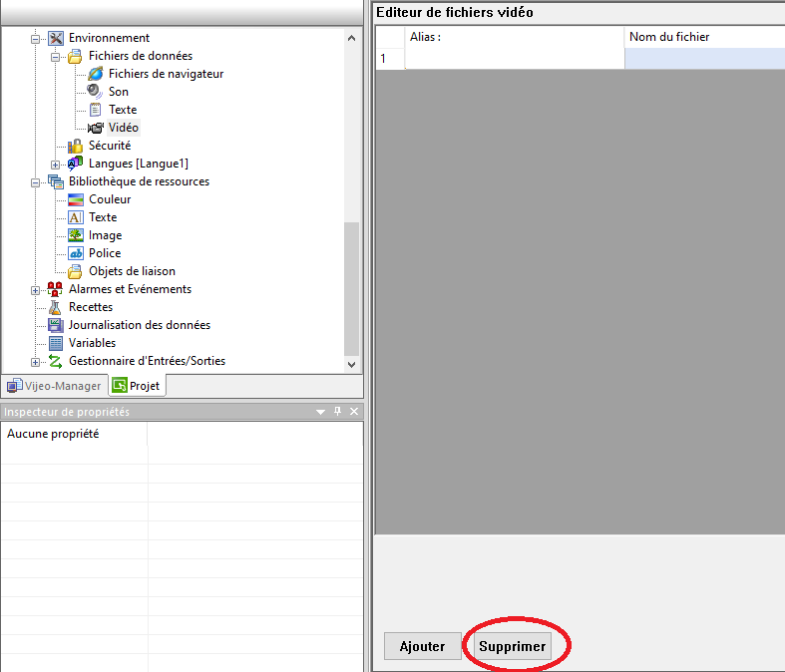
Task: Select the Variables tree item
Action: click(x=92, y=343)
